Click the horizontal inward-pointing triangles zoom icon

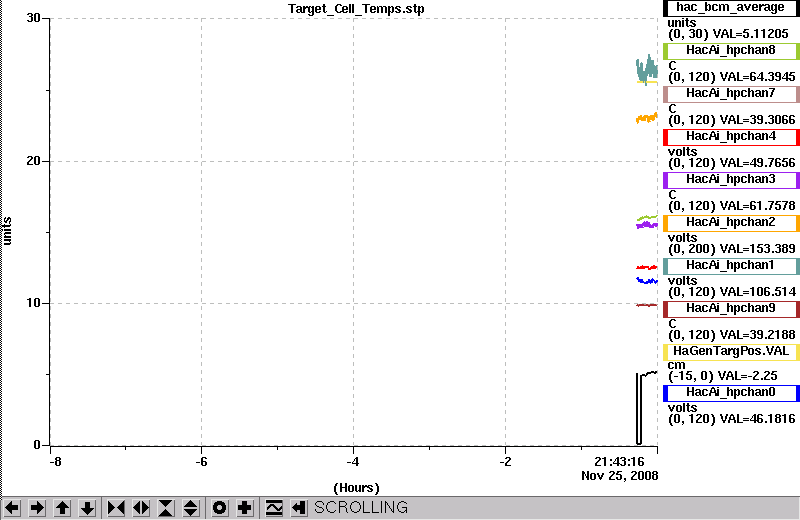[x=116, y=508]
